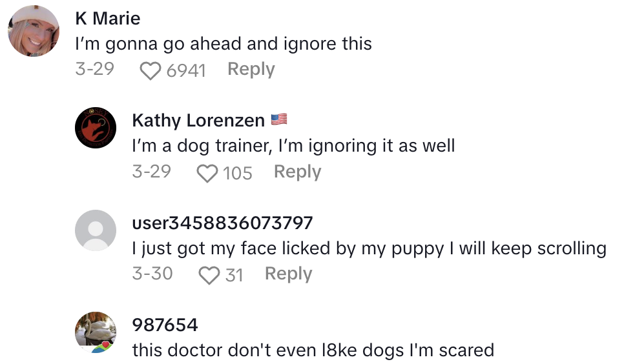Click the US flag emoji beside Kathy Lorenzen

pyautogui.click(x=279, y=120)
